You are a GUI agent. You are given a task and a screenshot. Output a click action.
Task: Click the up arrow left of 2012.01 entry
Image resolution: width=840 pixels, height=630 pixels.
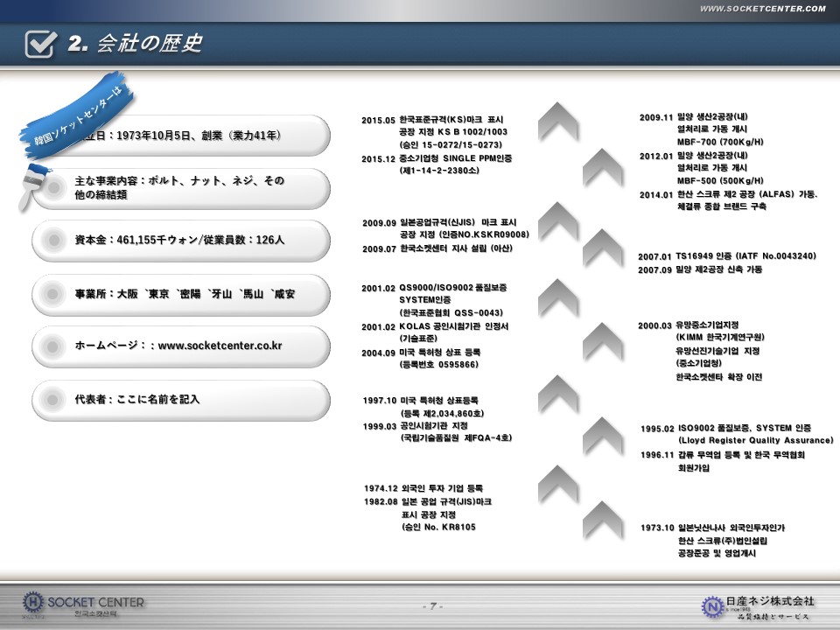point(603,166)
